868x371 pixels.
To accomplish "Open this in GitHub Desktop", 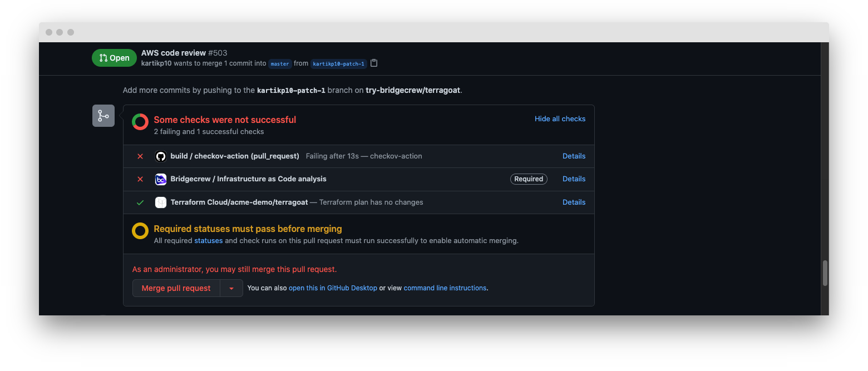I will click(333, 288).
